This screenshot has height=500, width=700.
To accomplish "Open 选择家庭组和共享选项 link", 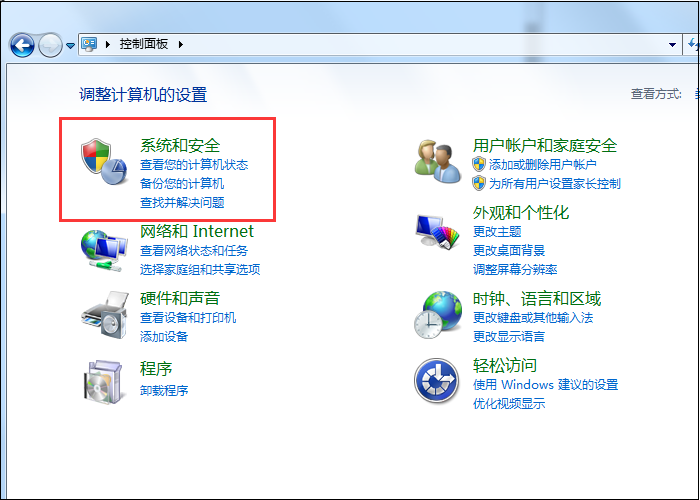I will [x=200, y=270].
